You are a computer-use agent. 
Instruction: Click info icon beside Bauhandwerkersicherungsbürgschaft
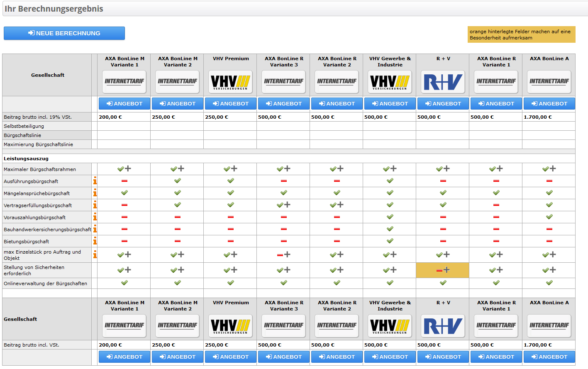[x=95, y=229]
